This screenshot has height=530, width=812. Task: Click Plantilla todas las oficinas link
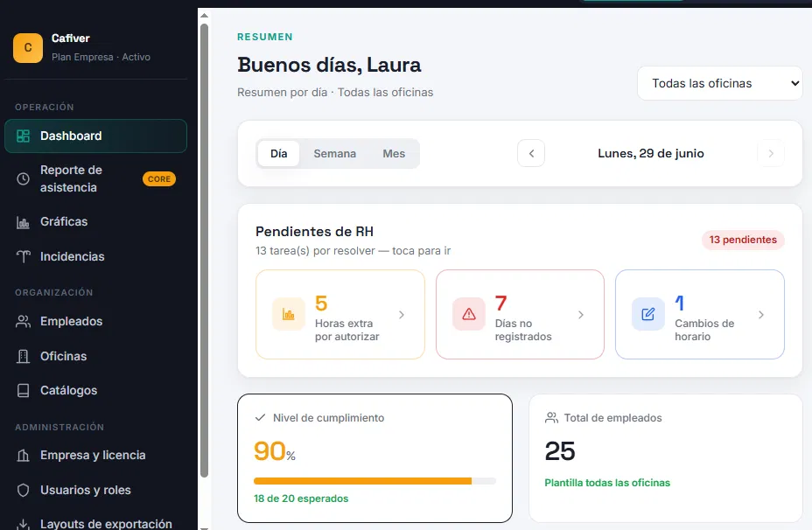pyautogui.click(x=607, y=483)
